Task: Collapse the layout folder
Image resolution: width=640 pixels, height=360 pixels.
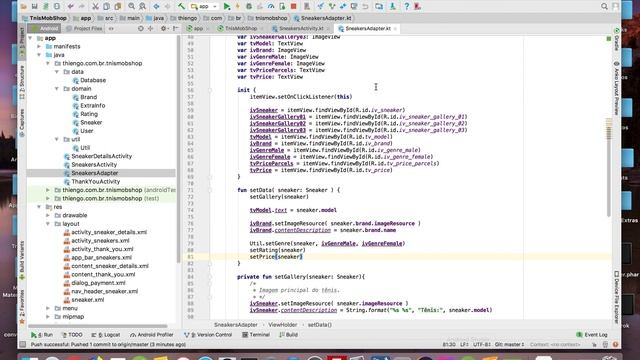Action: [x=48, y=224]
